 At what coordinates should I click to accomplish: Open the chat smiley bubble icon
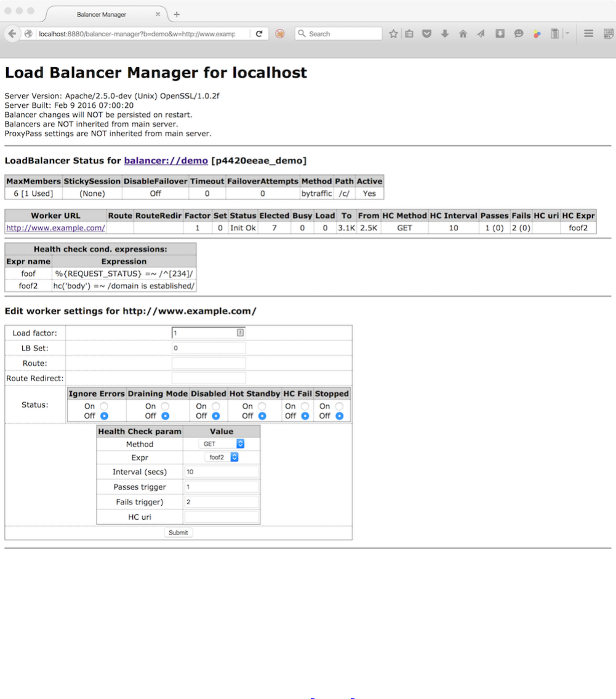(518, 34)
